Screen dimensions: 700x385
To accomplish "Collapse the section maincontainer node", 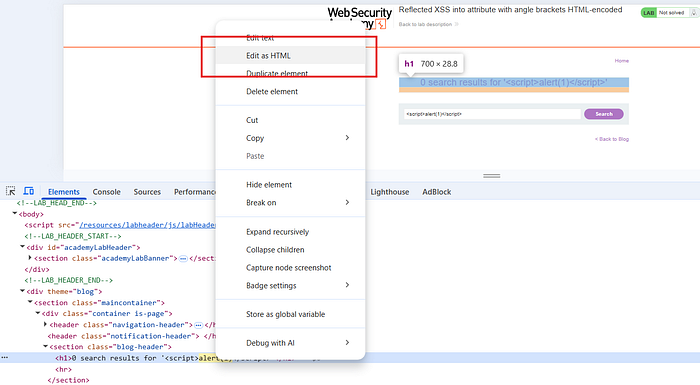I will coord(30,302).
